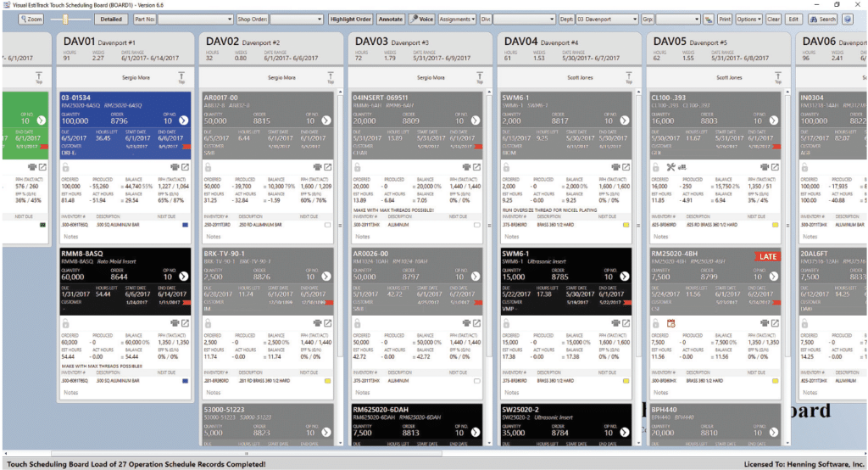Jump to top of DAV01 column
Viewport: 868px width, 470px height.
point(181,77)
